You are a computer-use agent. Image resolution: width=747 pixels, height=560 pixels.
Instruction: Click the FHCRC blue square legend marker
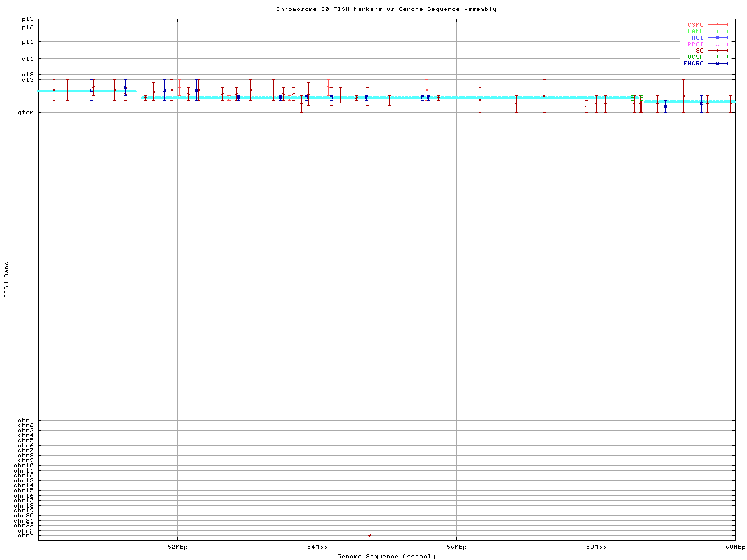(x=717, y=64)
